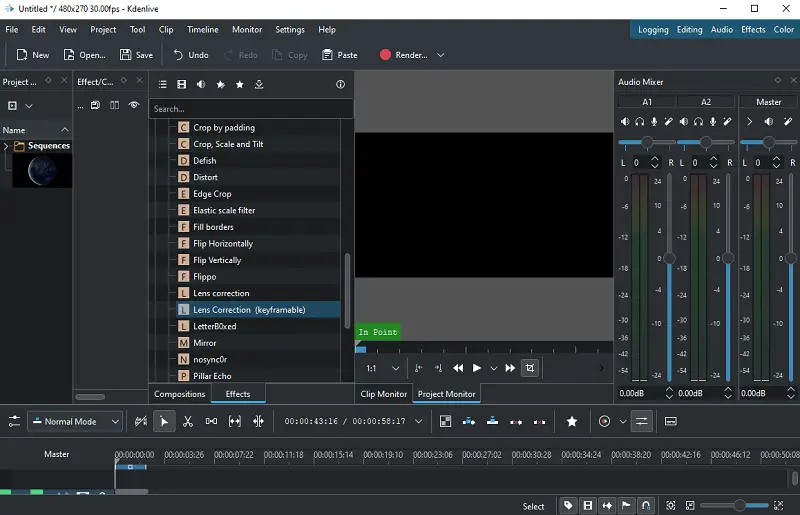Toggle timeline snapping magnet icon

[646, 506]
